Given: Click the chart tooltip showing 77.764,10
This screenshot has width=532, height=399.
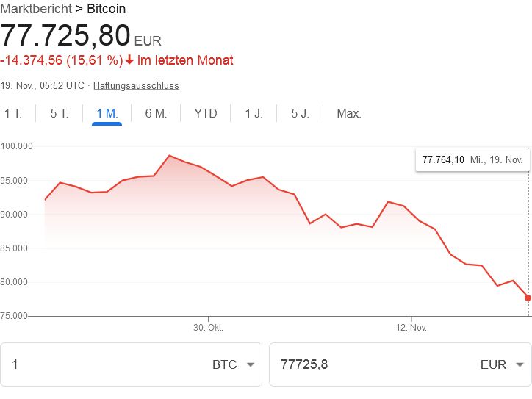Looking at the screenshot, I should [472, 159].
